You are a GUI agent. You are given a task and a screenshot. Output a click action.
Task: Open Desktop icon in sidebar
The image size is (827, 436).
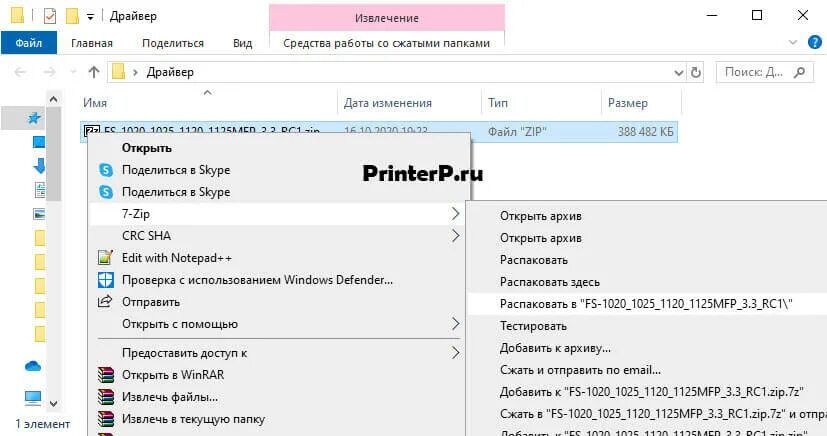(39, 142)
